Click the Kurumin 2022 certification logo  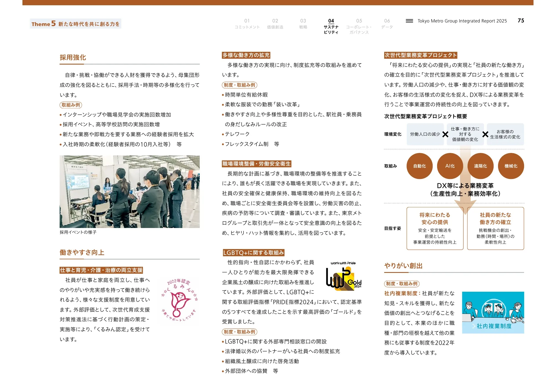[x=180, y=300]
